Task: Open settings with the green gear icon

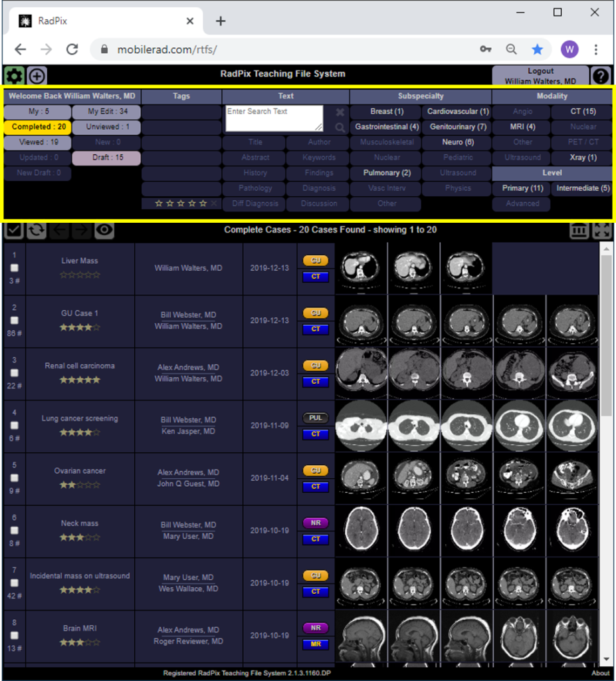Action: click(14, 76)
